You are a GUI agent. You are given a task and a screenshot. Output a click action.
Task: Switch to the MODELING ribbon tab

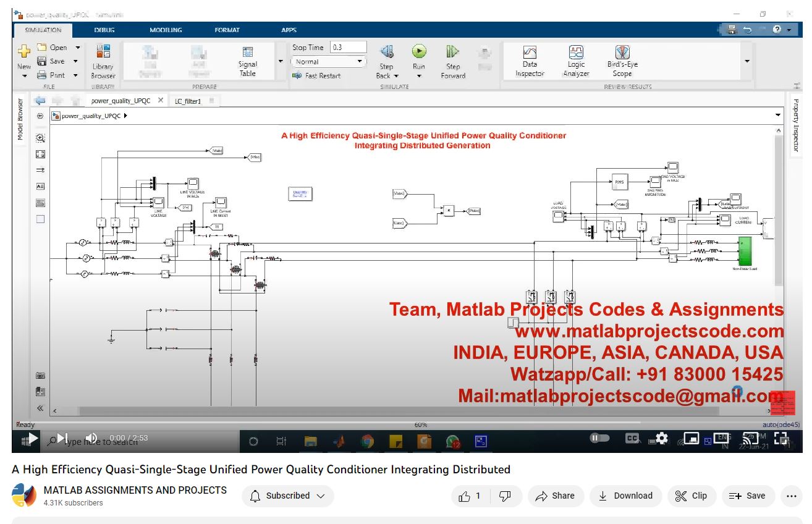point(166,30)
